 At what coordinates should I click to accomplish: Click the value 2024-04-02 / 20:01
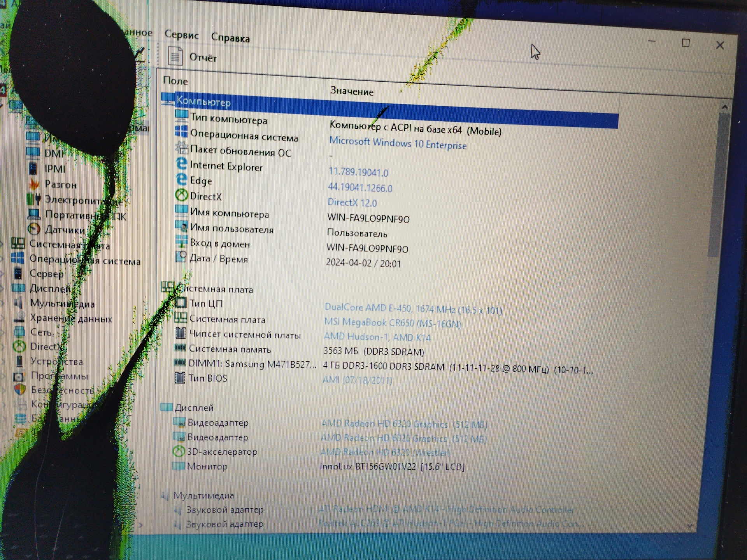point(363,263)
